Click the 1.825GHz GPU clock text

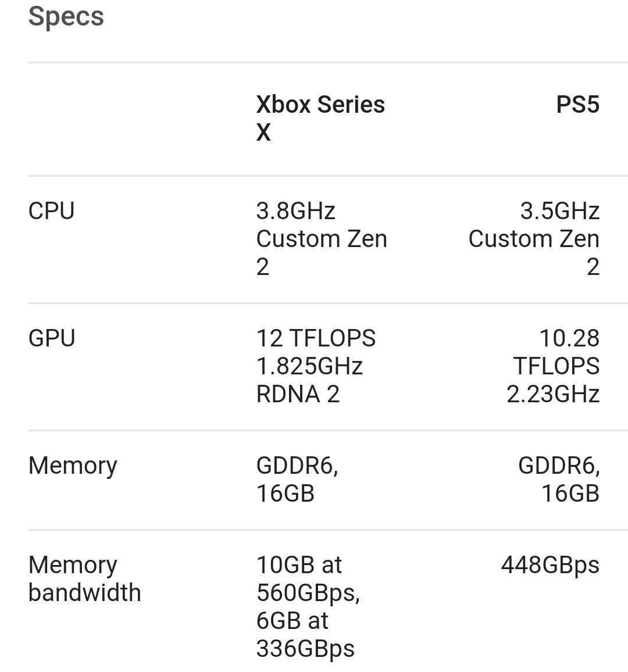tap(309, 366)
